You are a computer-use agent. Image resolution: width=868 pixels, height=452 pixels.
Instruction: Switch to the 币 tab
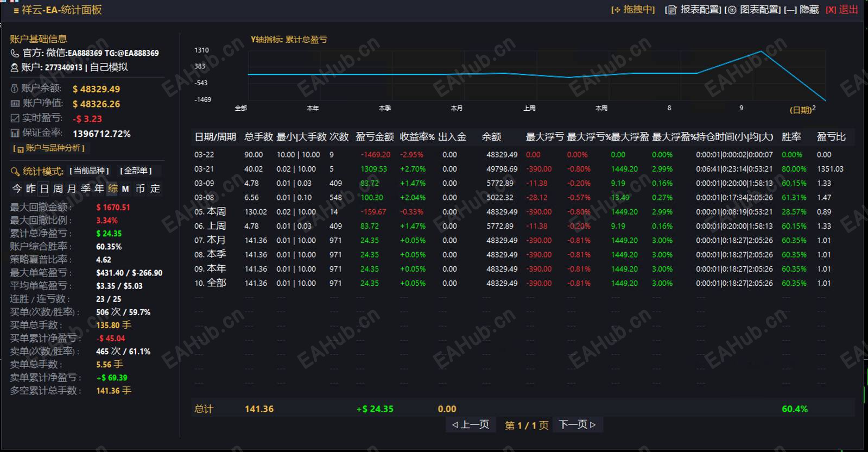click(x=140, y=189)
